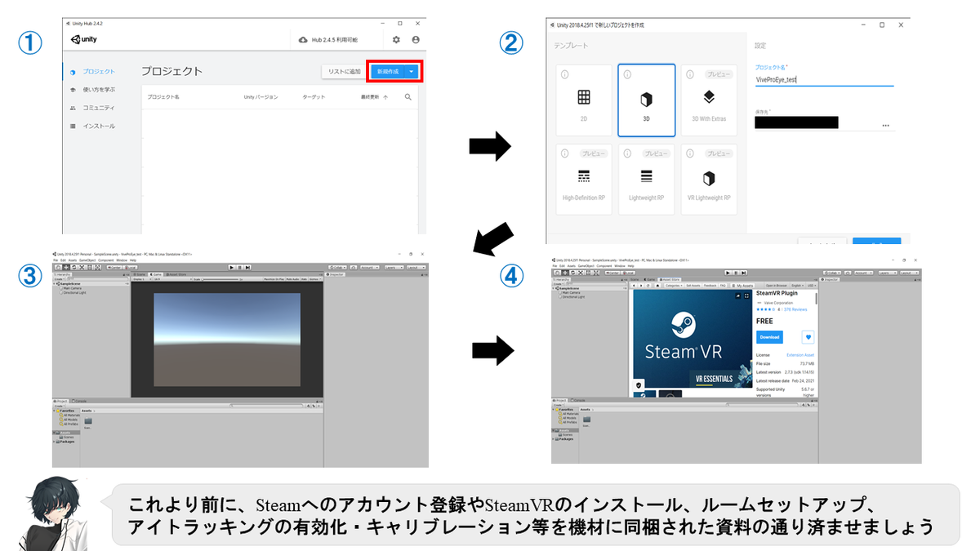The image size is (980, 551).
Task: Click the Unity logo in Unity Hub
Action: [x=85, y=38]
